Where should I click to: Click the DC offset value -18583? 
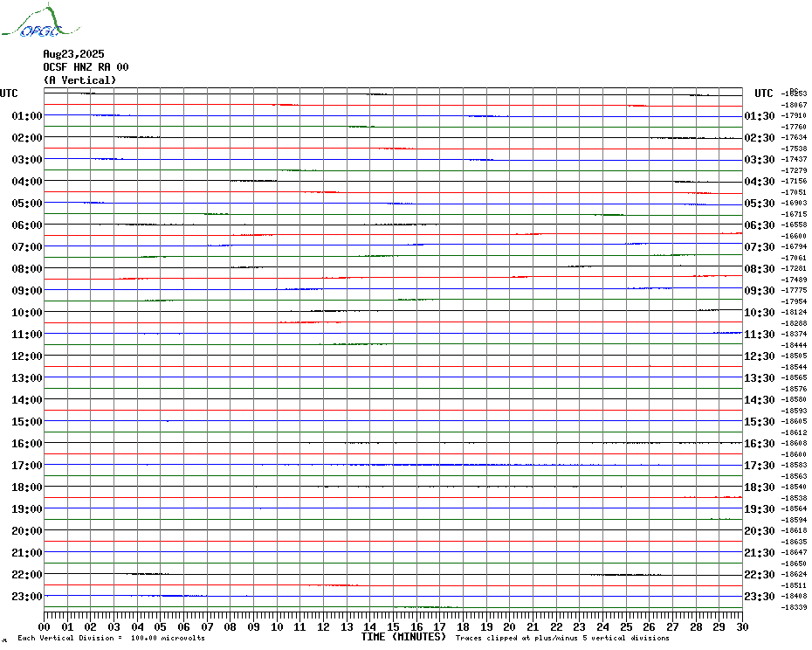[794, 465]
